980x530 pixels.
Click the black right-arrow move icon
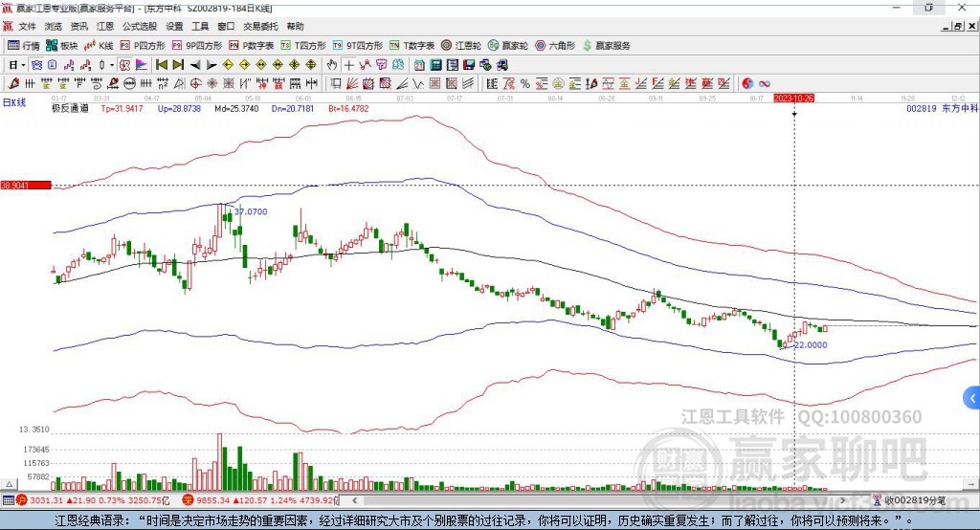point(212,65)
